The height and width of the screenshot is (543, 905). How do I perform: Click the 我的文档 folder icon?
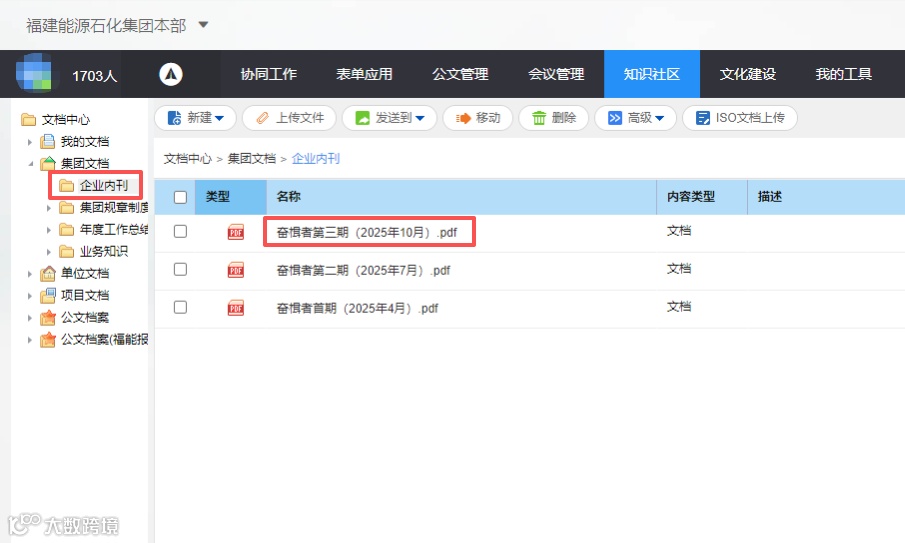pos(47,141)
